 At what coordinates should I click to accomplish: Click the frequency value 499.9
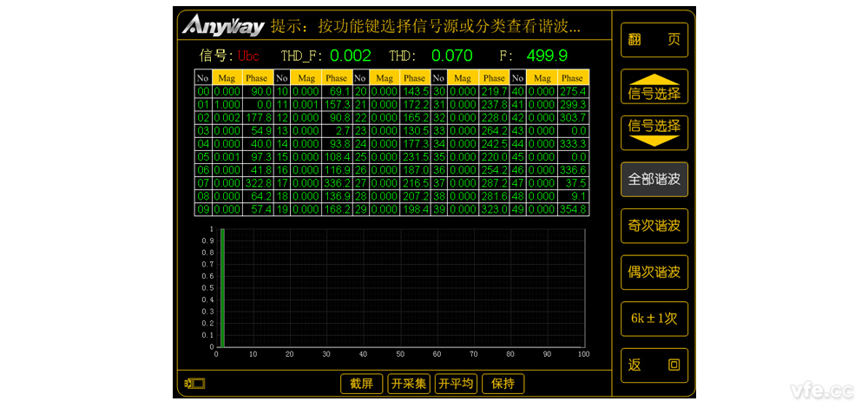tap(547, 56)
